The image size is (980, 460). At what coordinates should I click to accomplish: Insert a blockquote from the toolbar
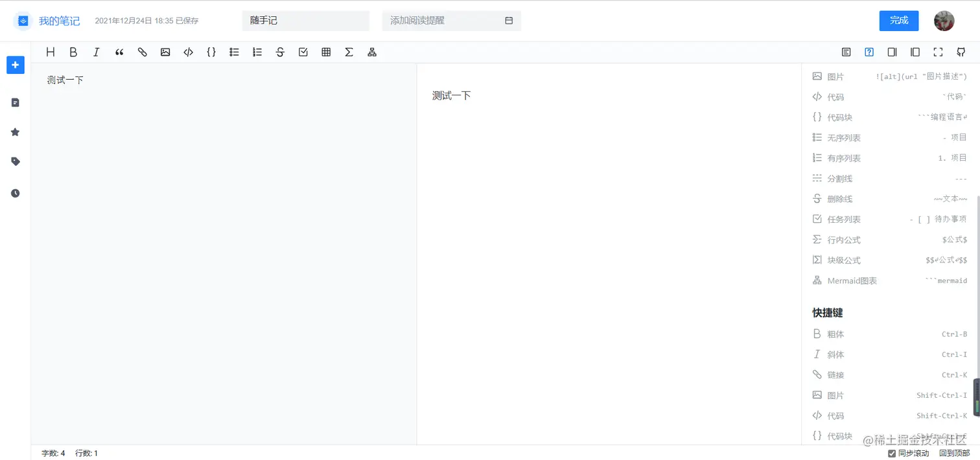pos(119,52)
